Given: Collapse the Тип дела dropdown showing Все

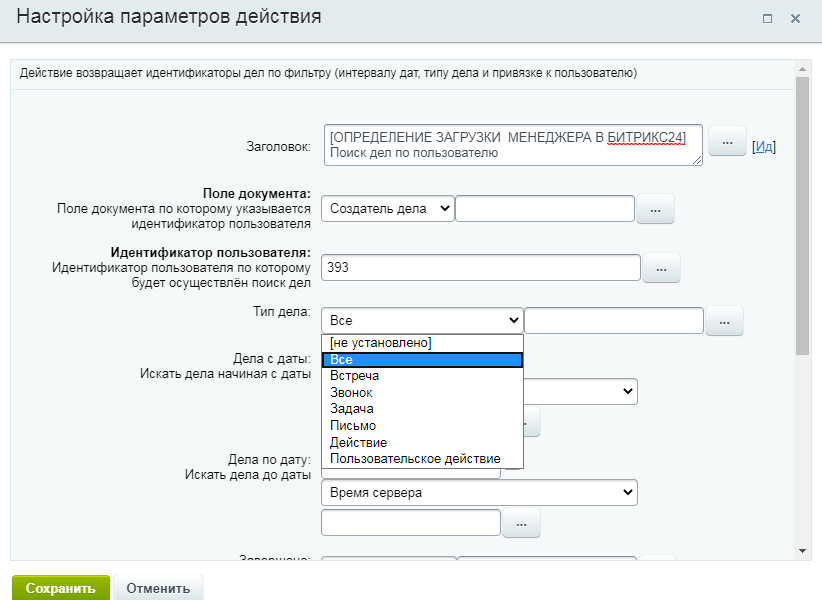Looking at the screenshot, I should pos(422,320).
